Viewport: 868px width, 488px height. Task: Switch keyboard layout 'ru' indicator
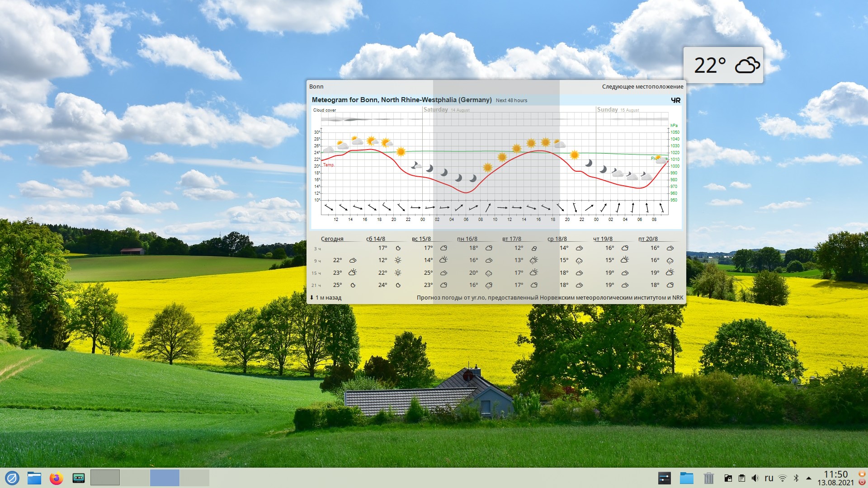coord(769,478)
